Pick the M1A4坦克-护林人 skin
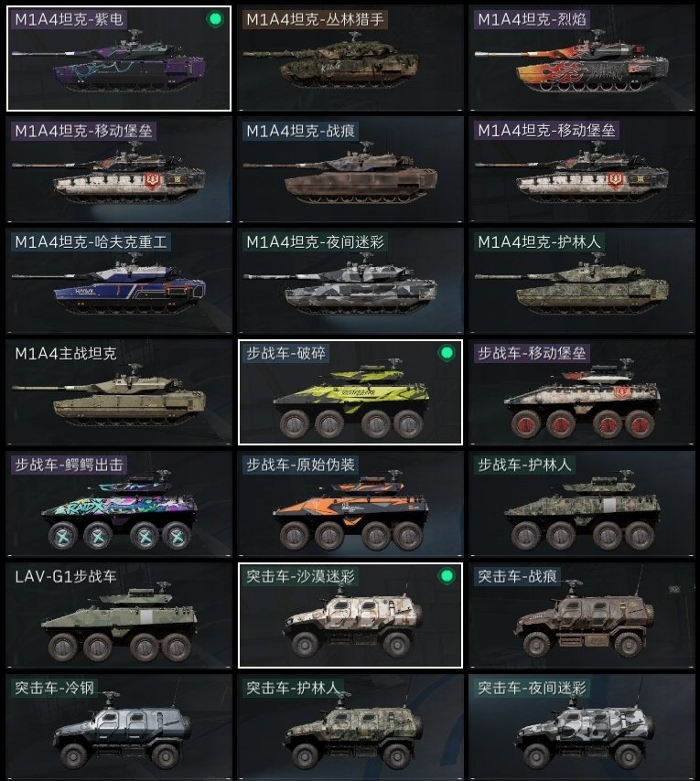Image resolution: width=700 pixels, height=781 pixels. point(581,282)
